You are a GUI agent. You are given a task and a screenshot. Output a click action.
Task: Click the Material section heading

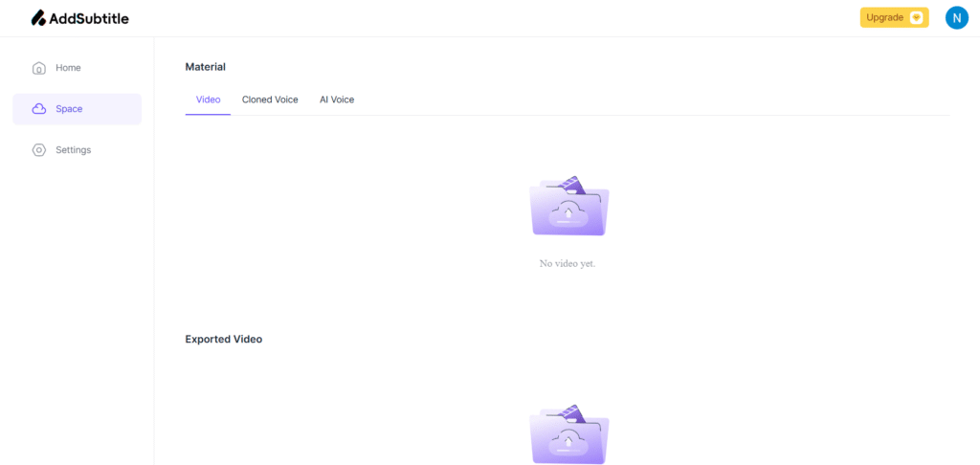[205, 67]
